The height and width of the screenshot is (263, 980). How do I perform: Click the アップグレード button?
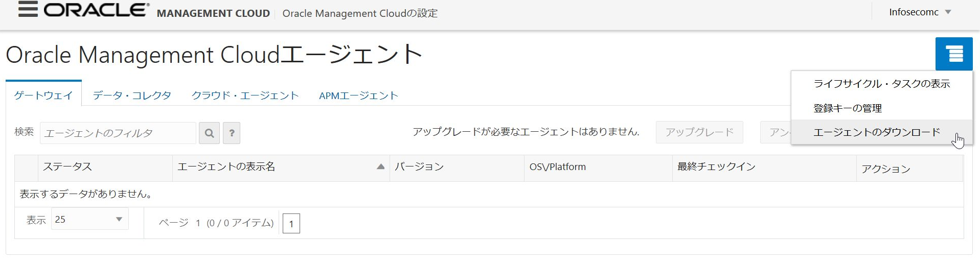pos(699,132)
